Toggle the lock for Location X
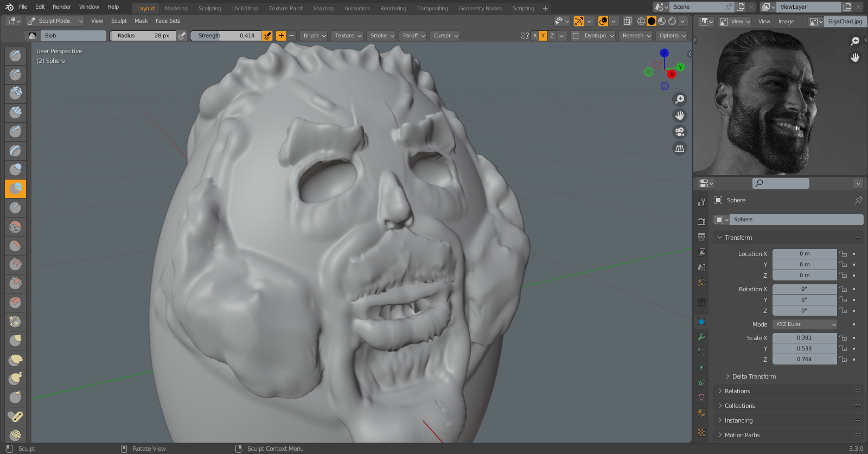Image resolution: width=868 pixels, height=454 pixels. pyautogui.click(x=843, y=254)
